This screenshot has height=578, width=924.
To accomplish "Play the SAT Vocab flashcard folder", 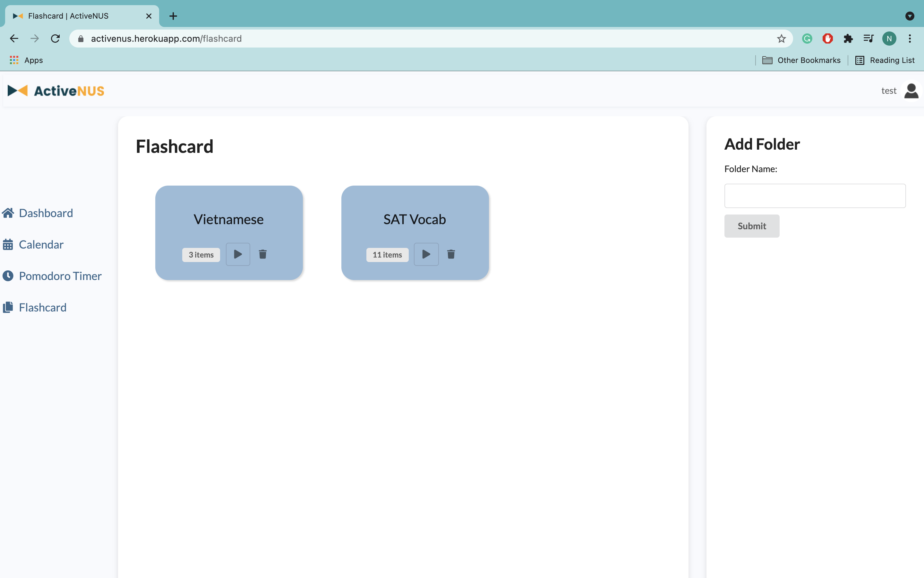I will pos(426,254).
